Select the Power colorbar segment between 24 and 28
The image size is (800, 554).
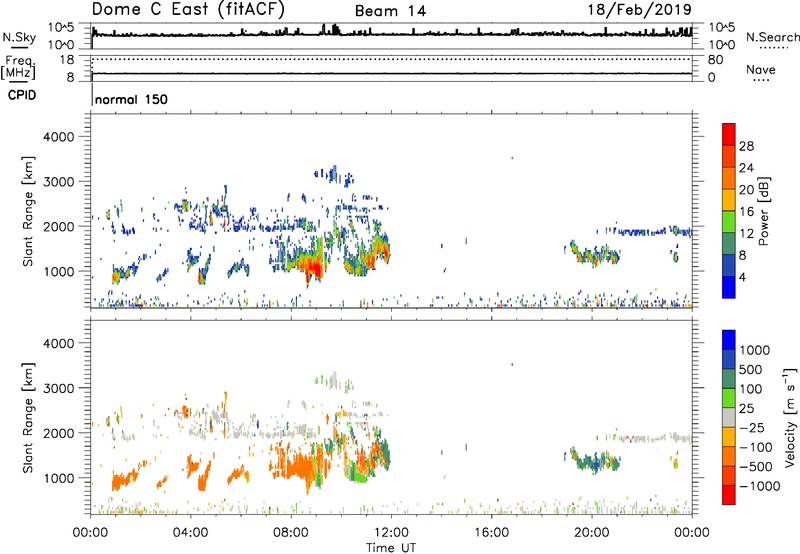coord(729,156)
